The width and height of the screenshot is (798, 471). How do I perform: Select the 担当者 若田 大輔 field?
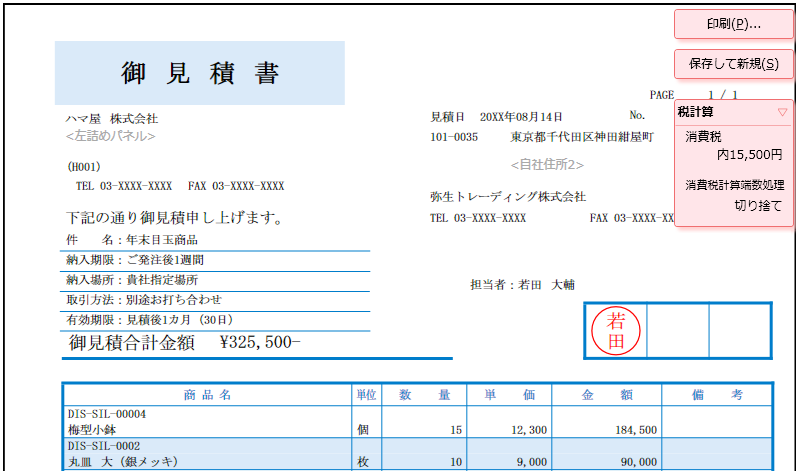click(522, 285)
